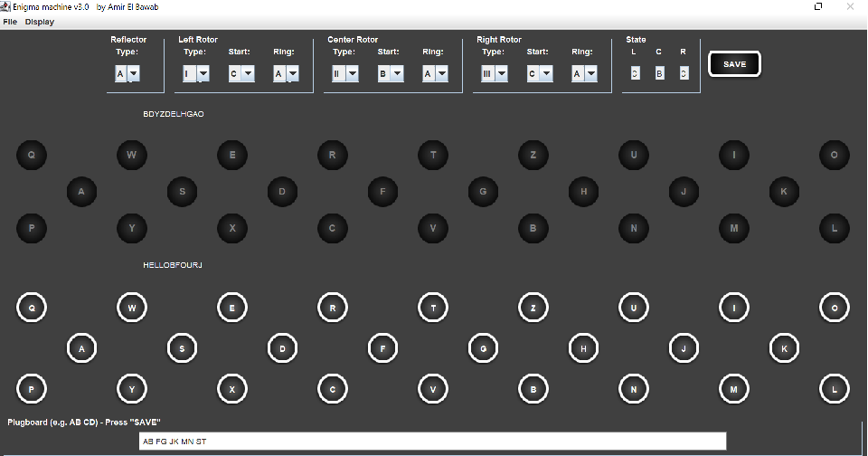The image size is (868, 456).
Task: Tap the D key on the white keyboard
Action: pos(282,348)
